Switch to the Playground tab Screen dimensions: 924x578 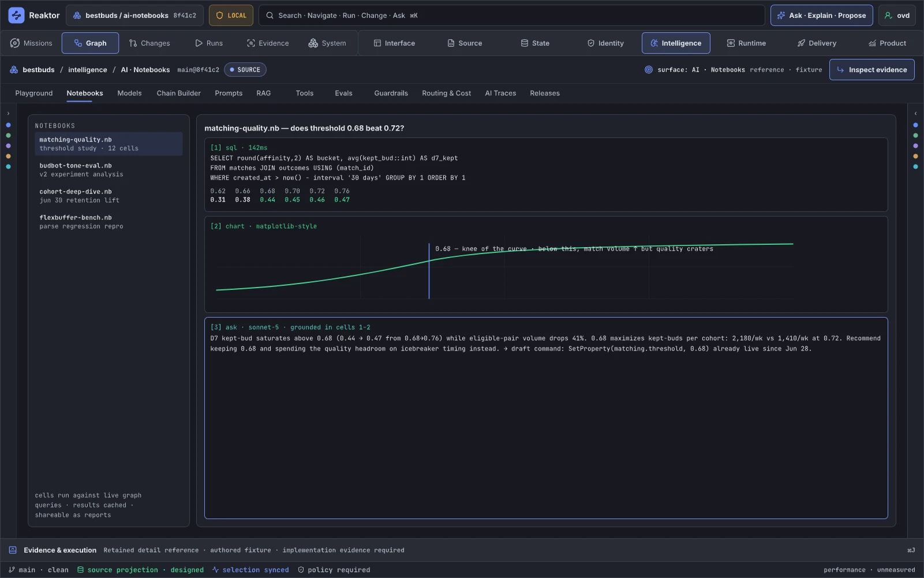pyautogui.click(x=34, y=94)
